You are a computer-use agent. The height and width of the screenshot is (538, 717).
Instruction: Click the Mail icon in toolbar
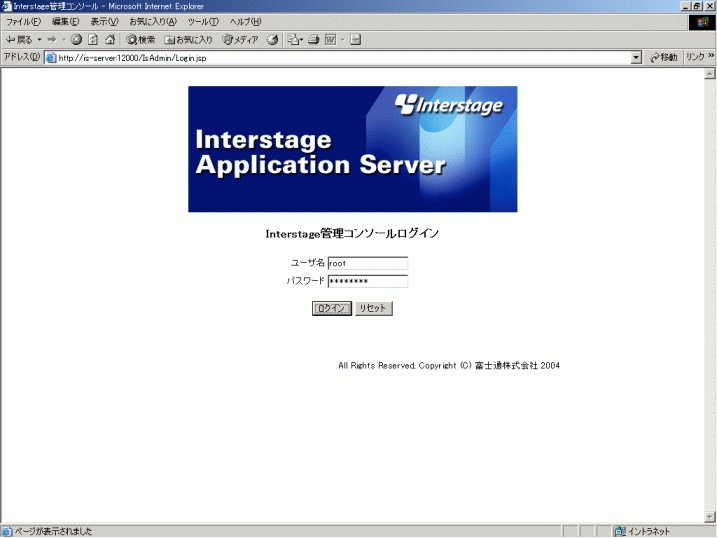295,40
